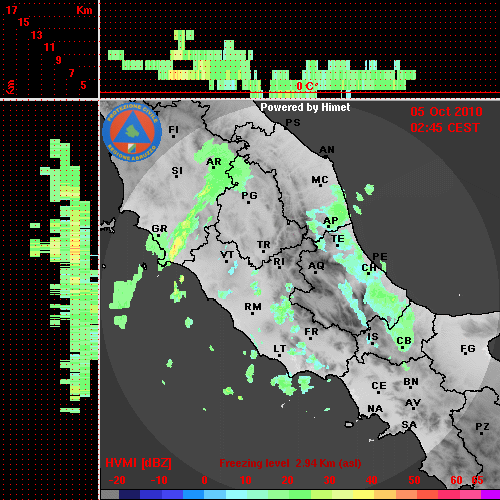500x500 pixels.
Task: Click the LT city label
Action: click(279, 349)
